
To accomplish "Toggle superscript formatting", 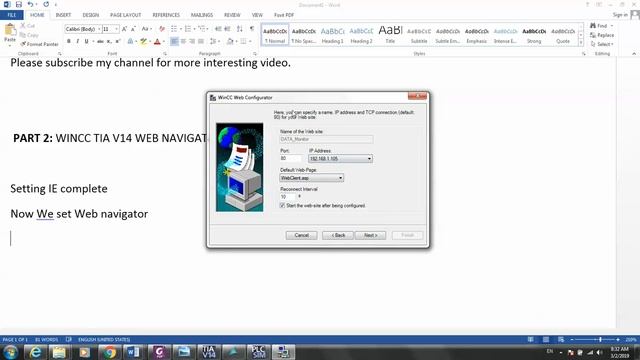I will pos(118,41).
